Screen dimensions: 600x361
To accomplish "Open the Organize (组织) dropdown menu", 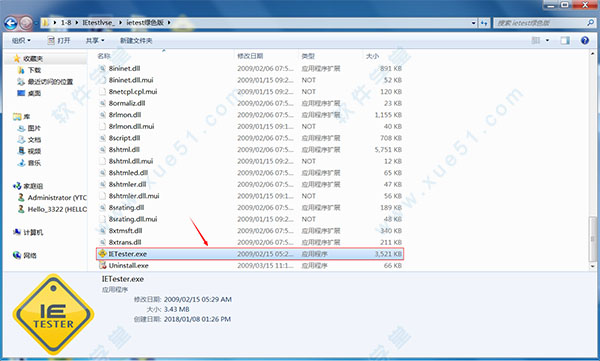I will click(21, 40).
